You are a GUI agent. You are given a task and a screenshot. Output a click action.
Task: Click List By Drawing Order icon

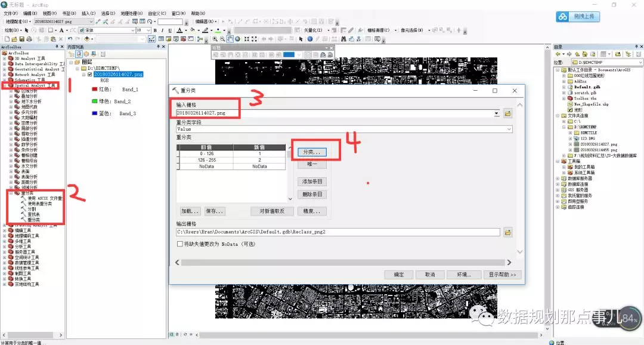(x=71, y=54)
